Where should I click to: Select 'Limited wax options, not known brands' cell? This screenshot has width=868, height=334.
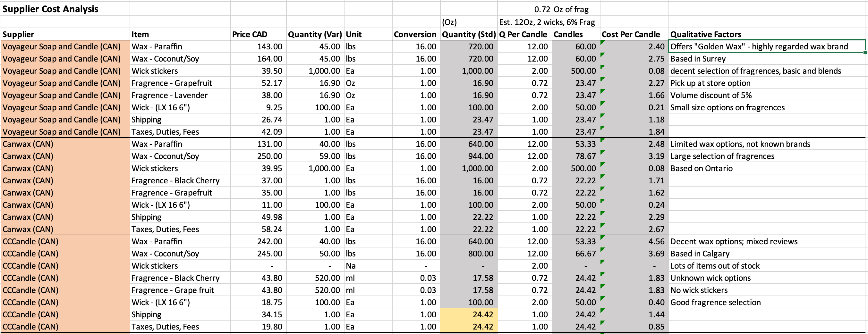point(767,144)
